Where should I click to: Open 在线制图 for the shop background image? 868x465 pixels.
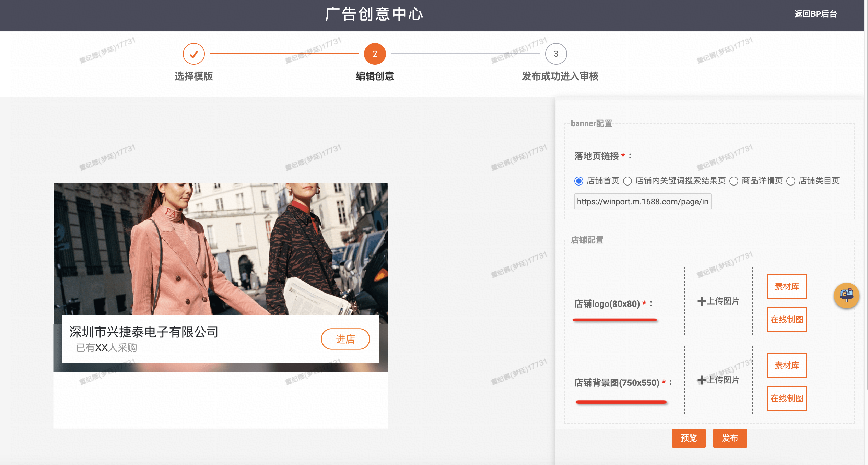tap(787, 398)
